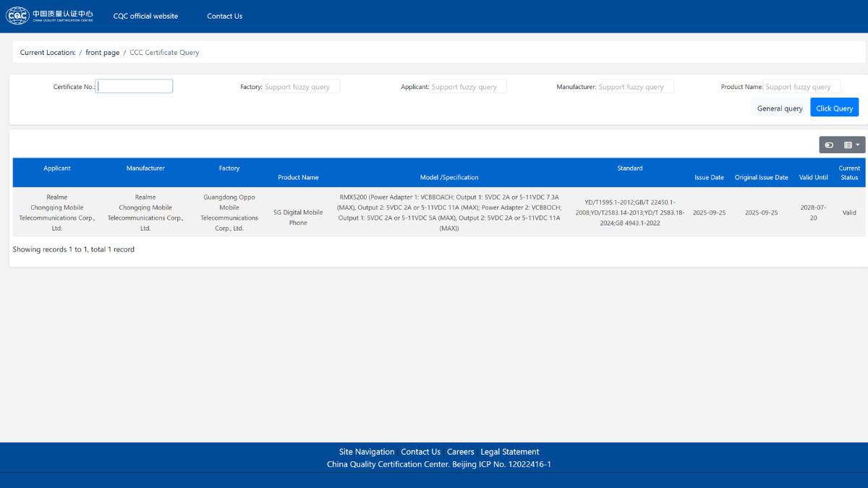Screen dimensions: 868x488
Task: Open the columns dropdown icon
Action: (852, 145)
